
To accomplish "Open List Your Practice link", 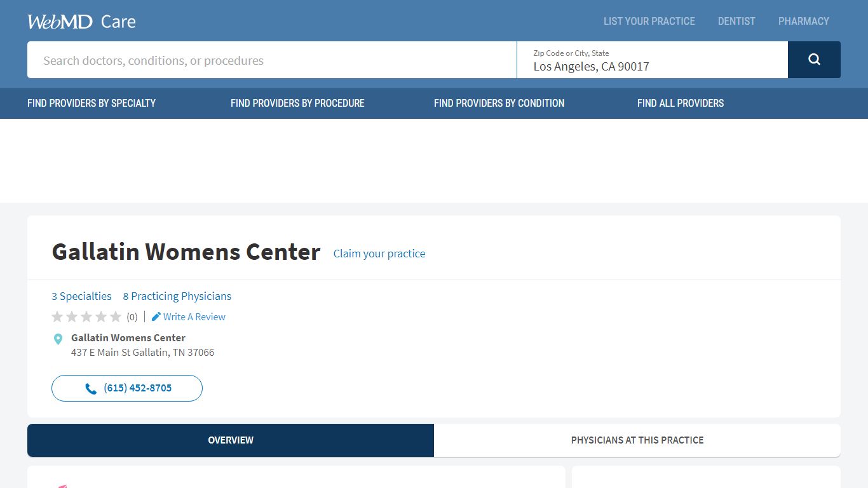I will (649, 21).
